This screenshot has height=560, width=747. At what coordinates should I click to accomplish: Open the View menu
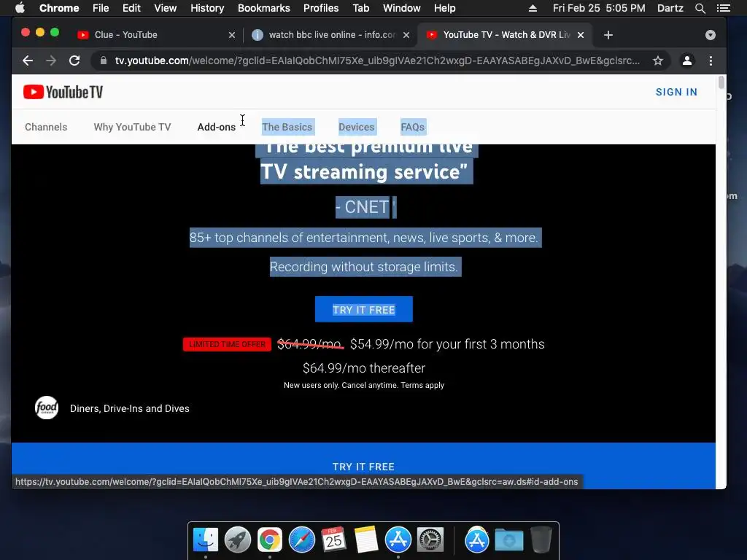pyautogui.click(x=166, y=8)
